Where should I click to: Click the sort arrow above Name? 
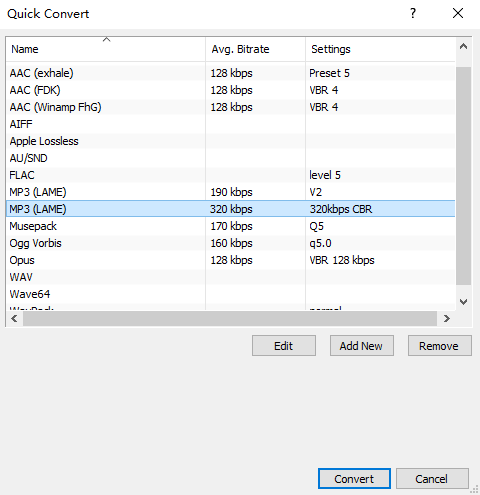point(106,39)
